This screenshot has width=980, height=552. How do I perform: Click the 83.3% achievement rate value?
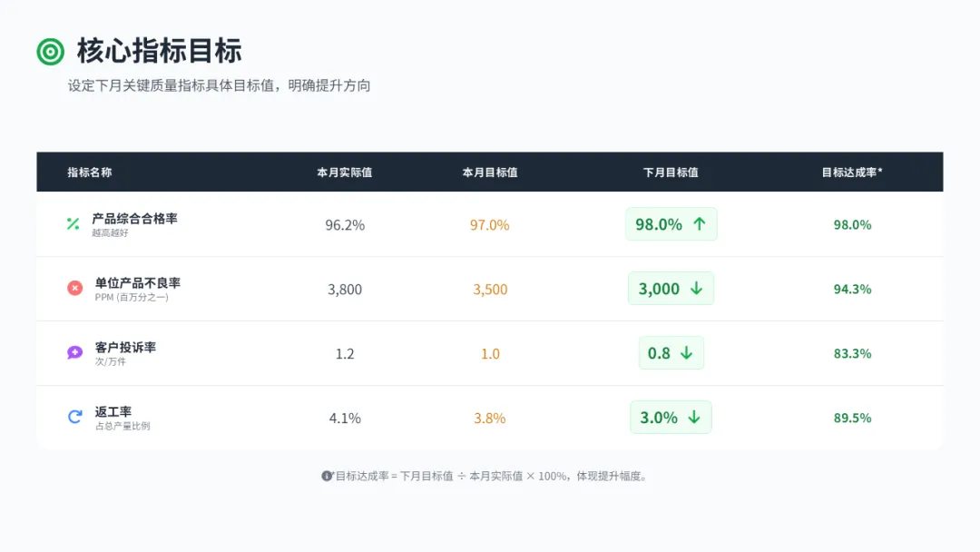pos(852,353)
